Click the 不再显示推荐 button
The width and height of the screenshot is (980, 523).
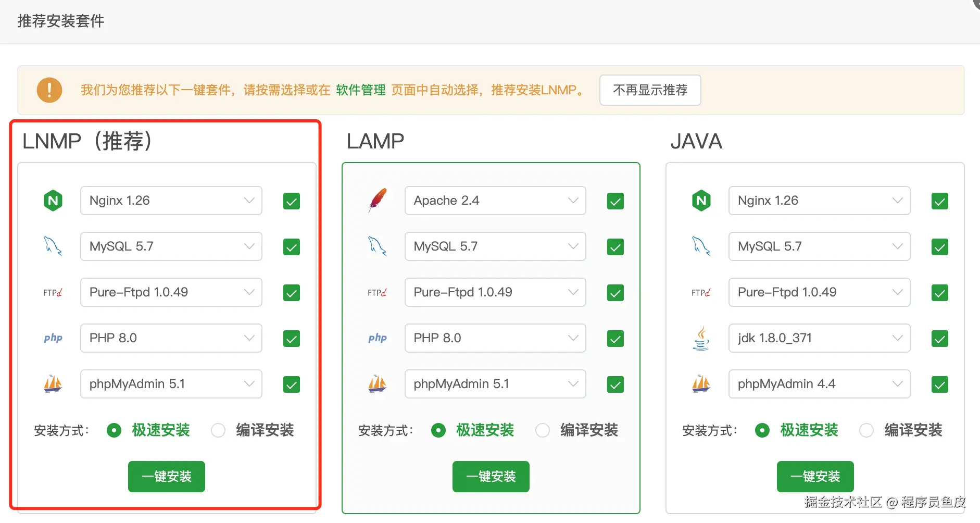(650, 90)
